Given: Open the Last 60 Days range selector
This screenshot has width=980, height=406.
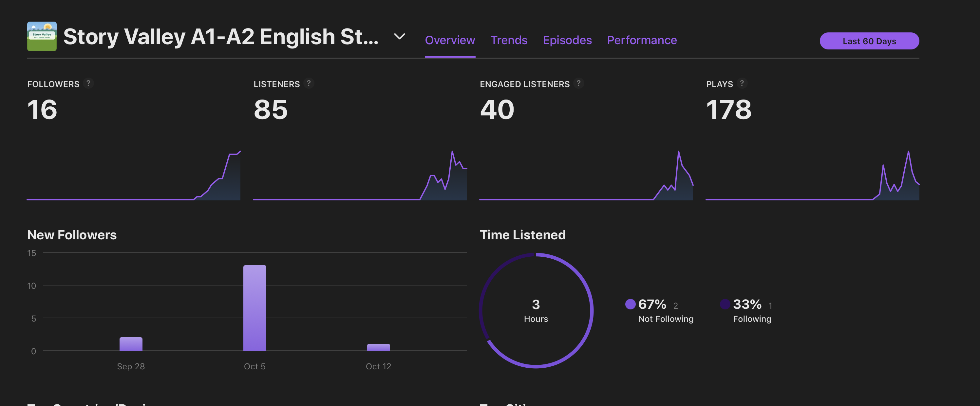Looking at the screenshot, I should pyautogui.click(x=869, y=41).
